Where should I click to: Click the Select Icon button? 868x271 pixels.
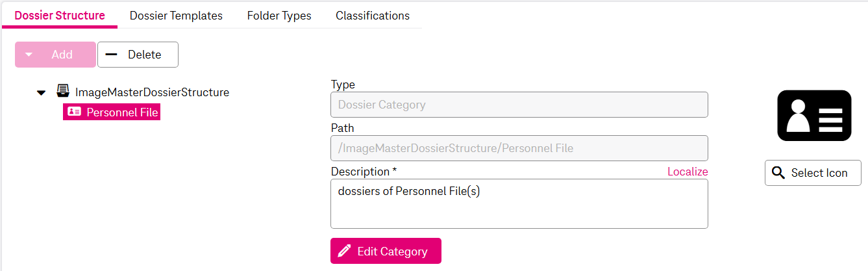pos(813,173)
